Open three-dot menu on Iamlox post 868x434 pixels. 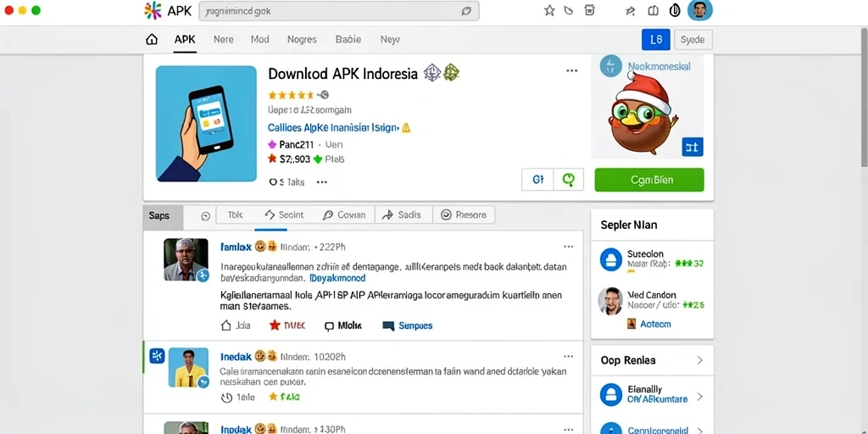click(569, 247)
